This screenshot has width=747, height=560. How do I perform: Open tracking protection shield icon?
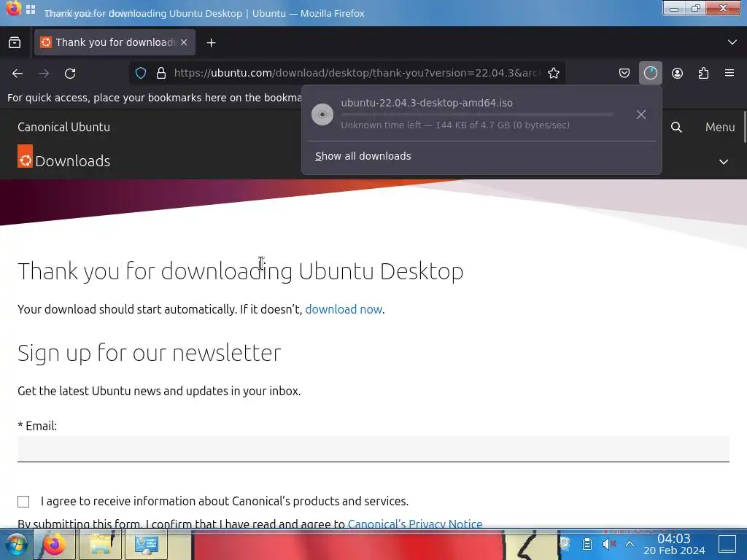pos(141,73)
